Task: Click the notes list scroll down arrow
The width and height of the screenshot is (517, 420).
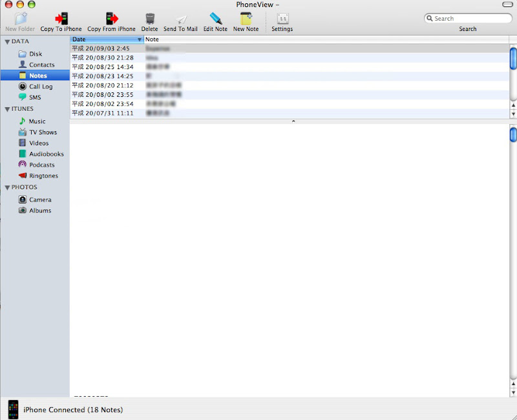Action: (x=513, y=114)
